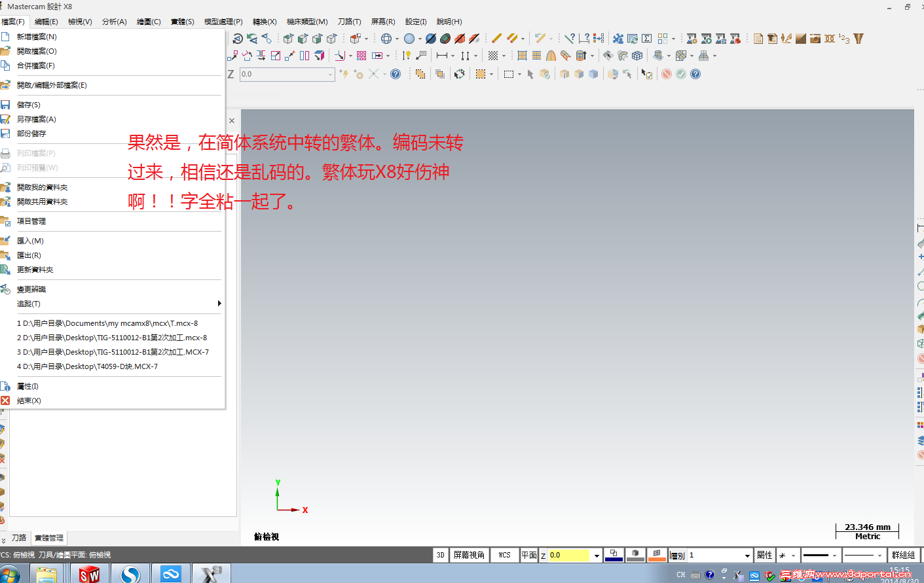The width and height of the screenshot is (924, 583).
Task: Click the 群組組 button in the status bar
Action: pyautogui.click(x=903, y=555)
